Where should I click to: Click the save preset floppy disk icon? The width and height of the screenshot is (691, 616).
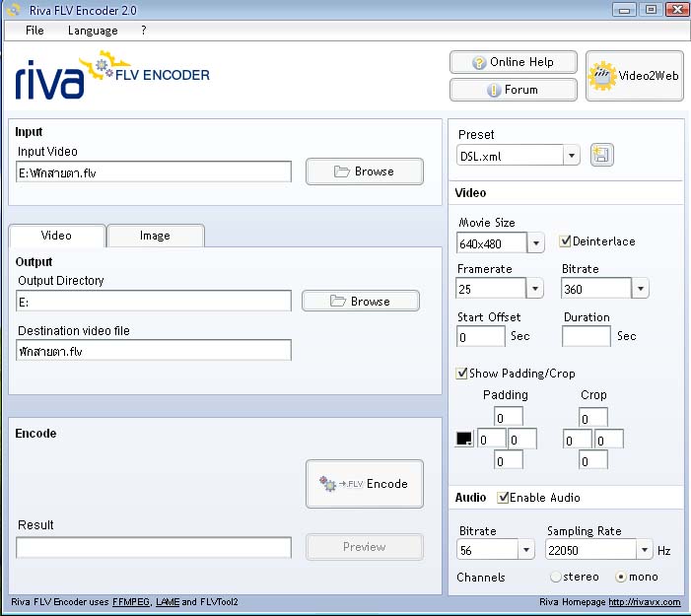[601, 155]
